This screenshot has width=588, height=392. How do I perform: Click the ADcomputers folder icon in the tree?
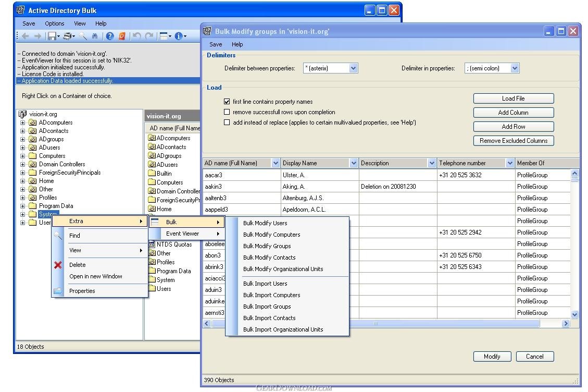(33, 123)
